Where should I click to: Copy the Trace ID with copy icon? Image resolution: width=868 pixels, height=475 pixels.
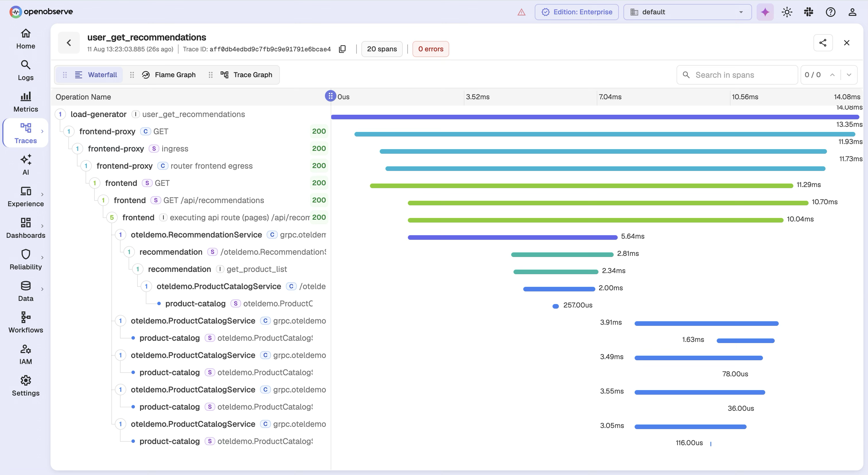point(342,49)
